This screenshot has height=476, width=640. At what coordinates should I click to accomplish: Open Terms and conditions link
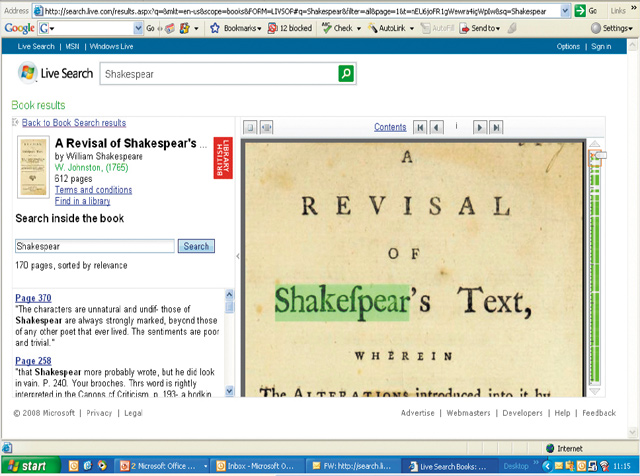(93, 190)
